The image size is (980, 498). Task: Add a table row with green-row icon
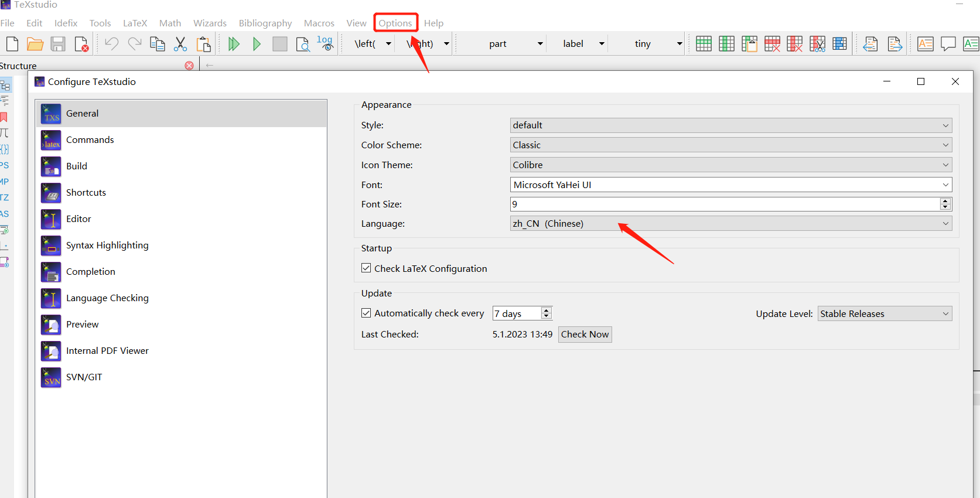pyautogui.click(x=704, y=44)
